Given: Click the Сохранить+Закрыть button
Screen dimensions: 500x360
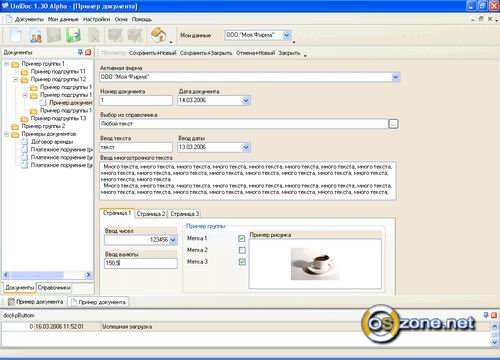Looking at the screenshot, I should click(206, 53).
